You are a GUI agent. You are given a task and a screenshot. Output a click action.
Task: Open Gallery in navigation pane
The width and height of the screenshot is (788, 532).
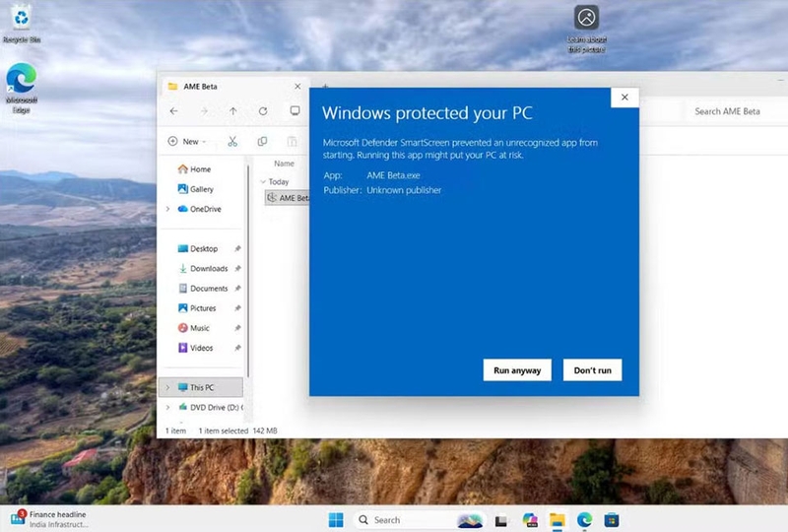pos(195,189)
